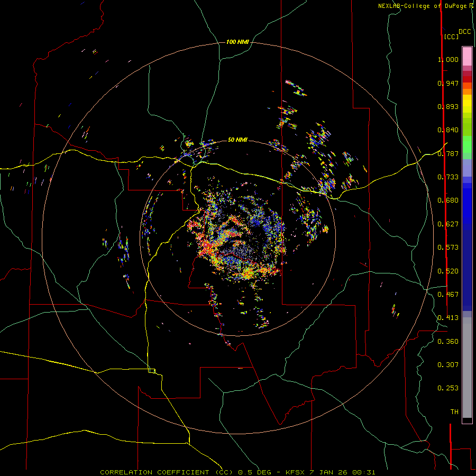This screenshot has width=476, height=476.
Task: Select the 0.947 scale value
Action: point(448,83)
